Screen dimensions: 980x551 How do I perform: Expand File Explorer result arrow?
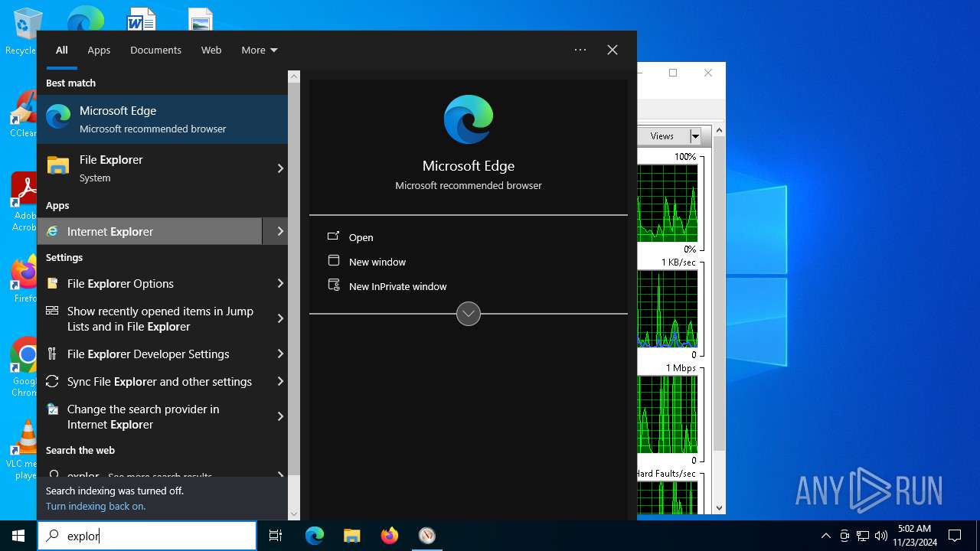tap(280, 168)
